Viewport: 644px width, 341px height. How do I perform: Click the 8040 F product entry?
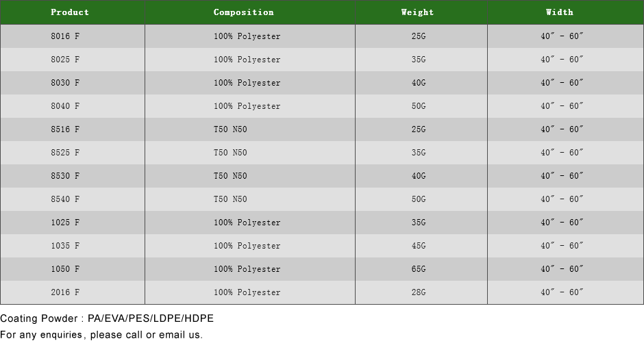click(65, 106)
